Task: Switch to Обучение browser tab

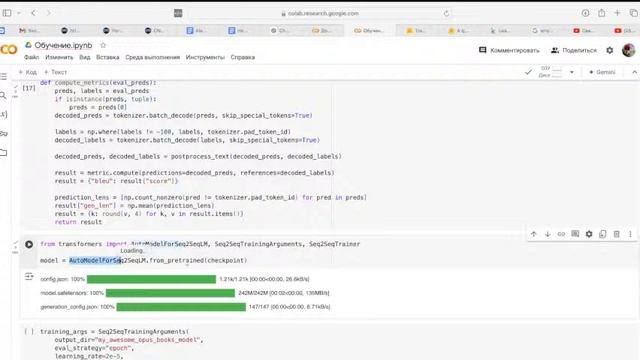Action: pyautogui.click(x=369, y=31)
